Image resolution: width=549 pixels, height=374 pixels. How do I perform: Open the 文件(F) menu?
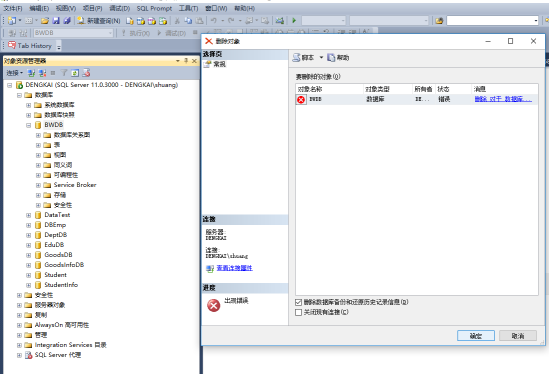coord(13,8)
